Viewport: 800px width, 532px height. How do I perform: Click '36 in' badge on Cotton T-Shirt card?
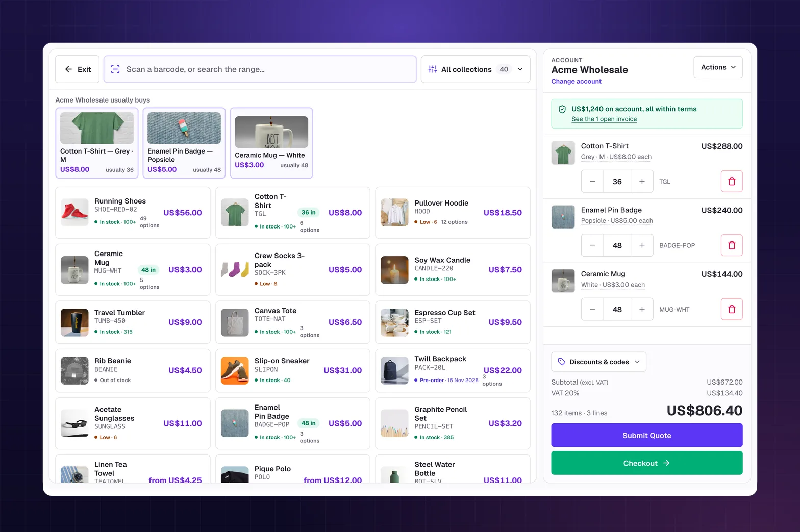tap(309, 212)
